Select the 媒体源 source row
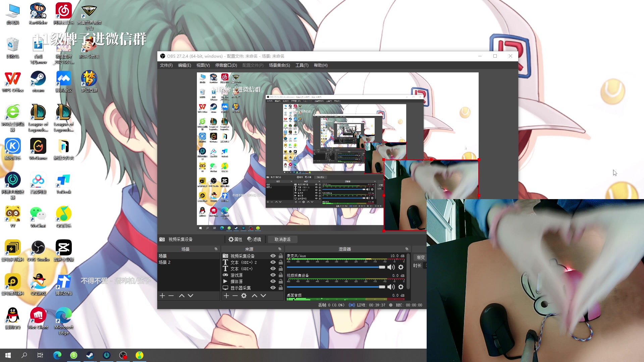The width and height of the screenshot is (644, 362). 253,281
